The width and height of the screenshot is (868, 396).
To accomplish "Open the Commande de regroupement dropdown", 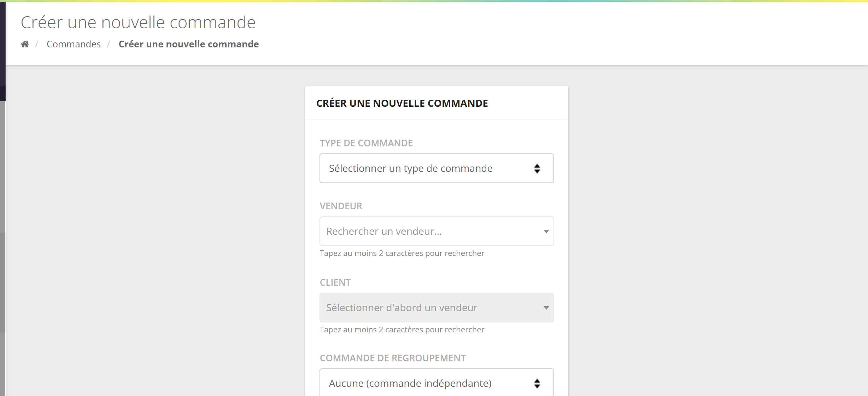I will pyautogui.click(x=436, y=383).
